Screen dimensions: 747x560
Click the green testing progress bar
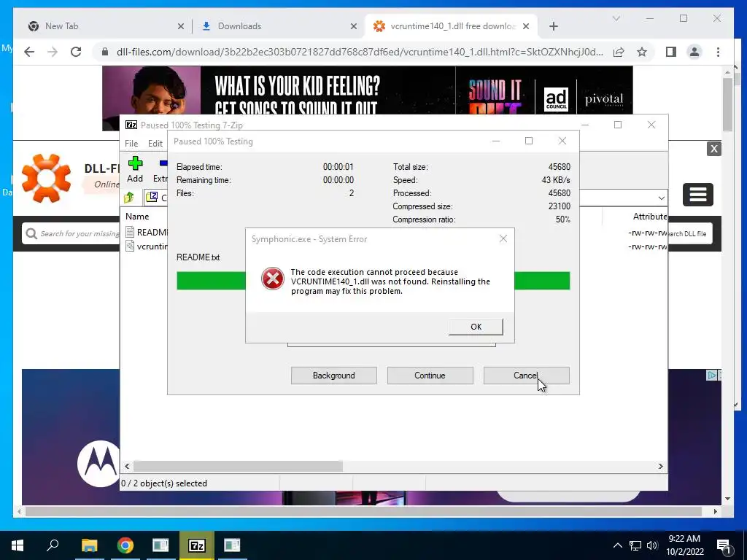373,281
